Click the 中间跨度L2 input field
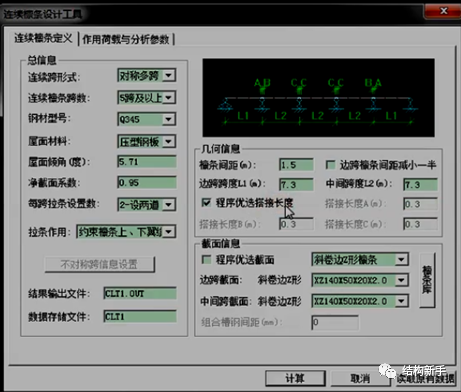Viewport: 461px width, 392px height. (420, 184)
